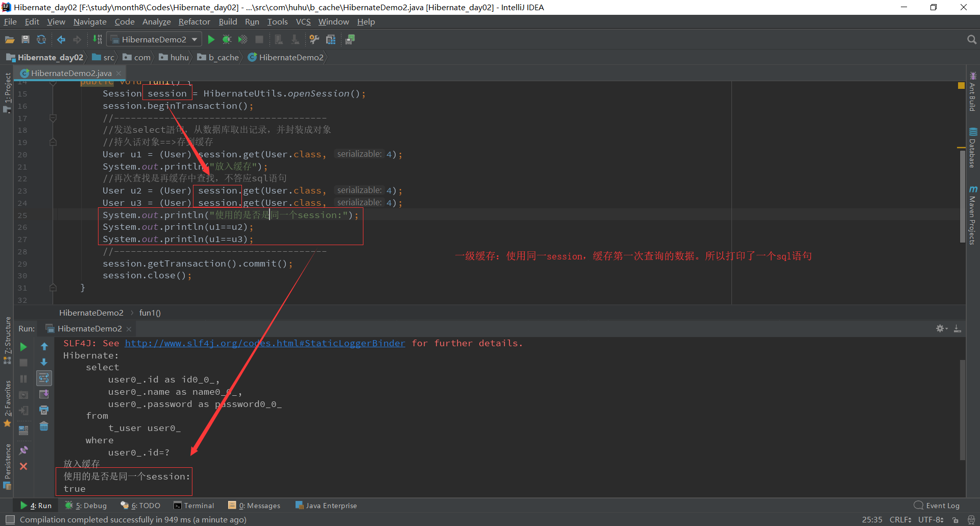Open SLF4J StaticLoggerBinder link
Screen dimensions: 980x526
click(265, 343)
